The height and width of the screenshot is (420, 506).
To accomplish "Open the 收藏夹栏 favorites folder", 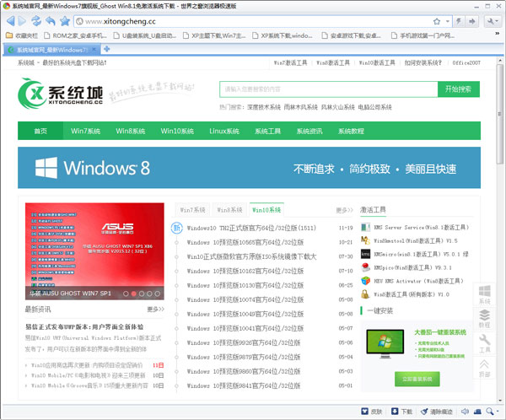I will tap(22, 35).
